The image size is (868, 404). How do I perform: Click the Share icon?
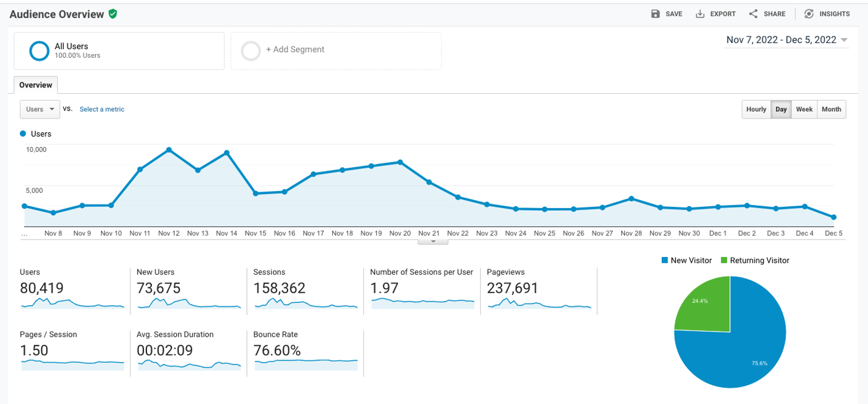pos(753,14)
